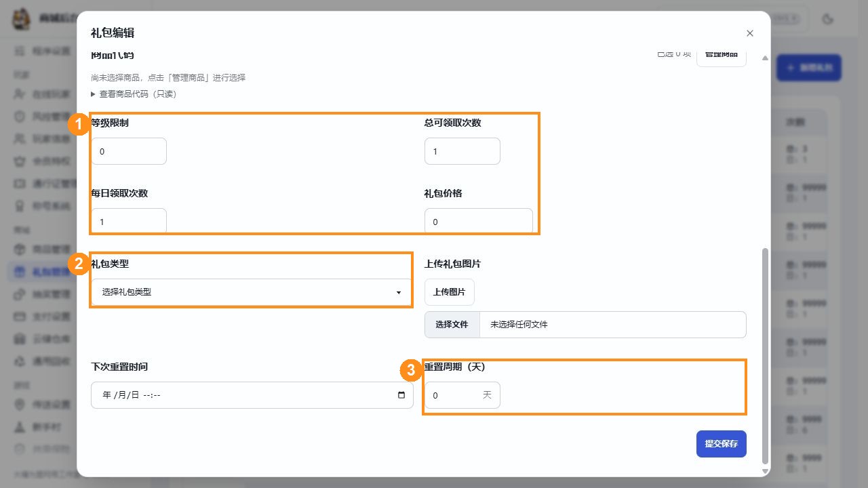The image size is (868, 488).
Task: Toggle dark mode moon icon in background page
Action: pos(827,19)
